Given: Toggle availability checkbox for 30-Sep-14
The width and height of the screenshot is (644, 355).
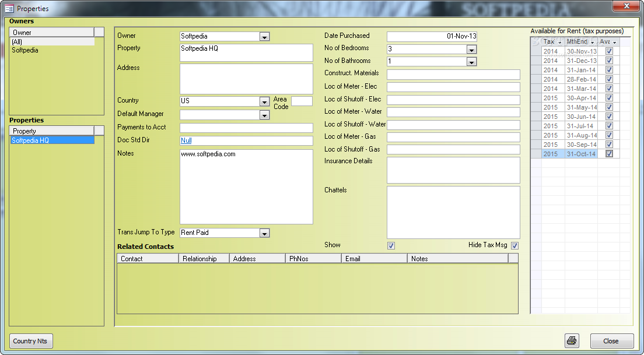Looking at the screenshot, I should [x=609, y=145].
